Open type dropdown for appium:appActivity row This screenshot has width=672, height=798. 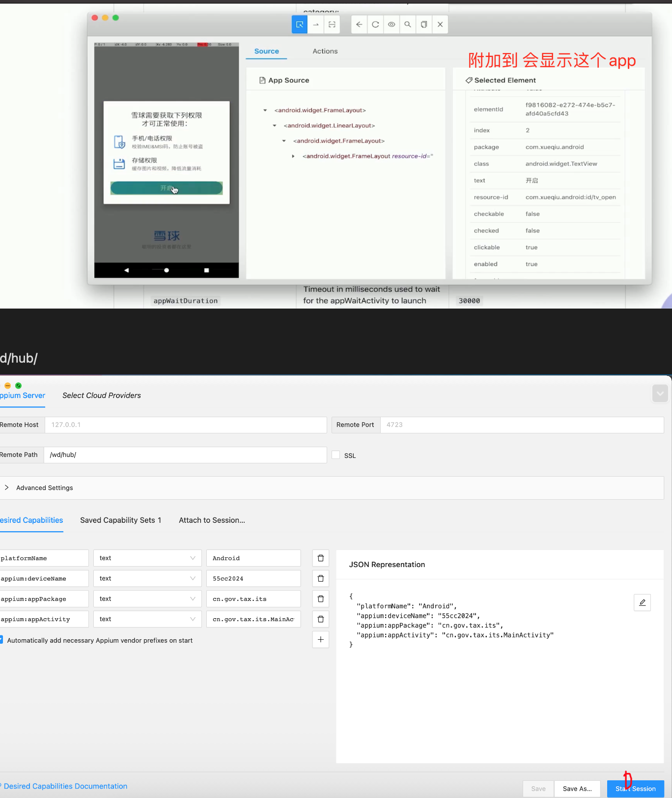(147, 619)
